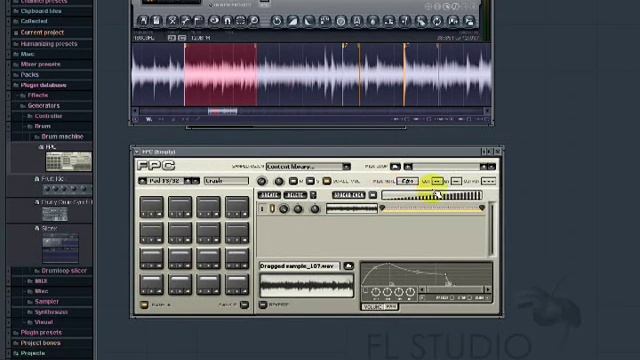The image size is (640, 360).
Task: Switch FPC to Bank A
Action: [x=144, y=304]
